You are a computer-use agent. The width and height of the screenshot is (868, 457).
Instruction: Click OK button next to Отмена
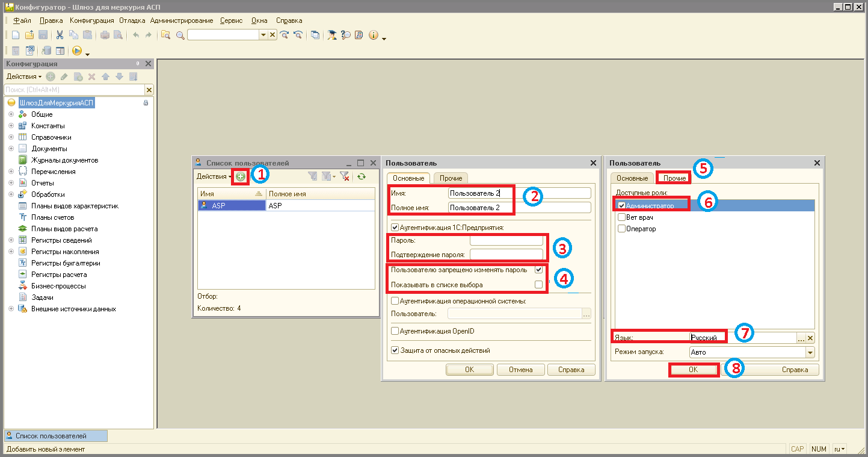pos(470,370)
